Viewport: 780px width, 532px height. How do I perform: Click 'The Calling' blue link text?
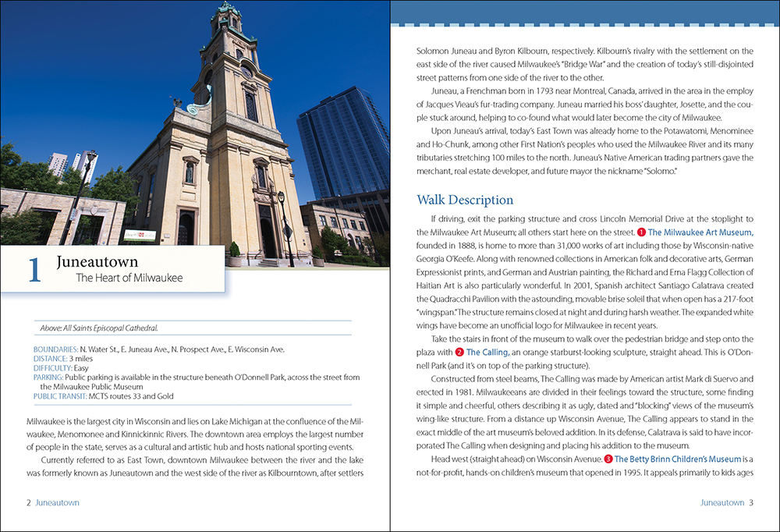click(487, 353)
